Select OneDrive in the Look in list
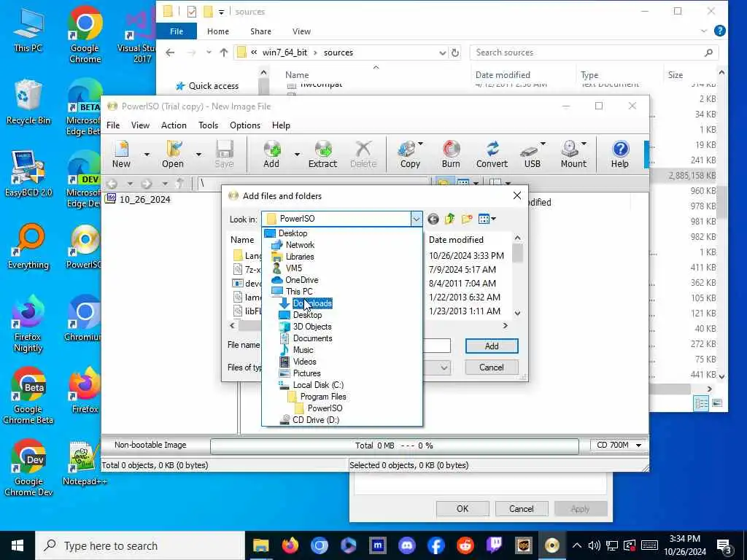 tap(301, 280)
